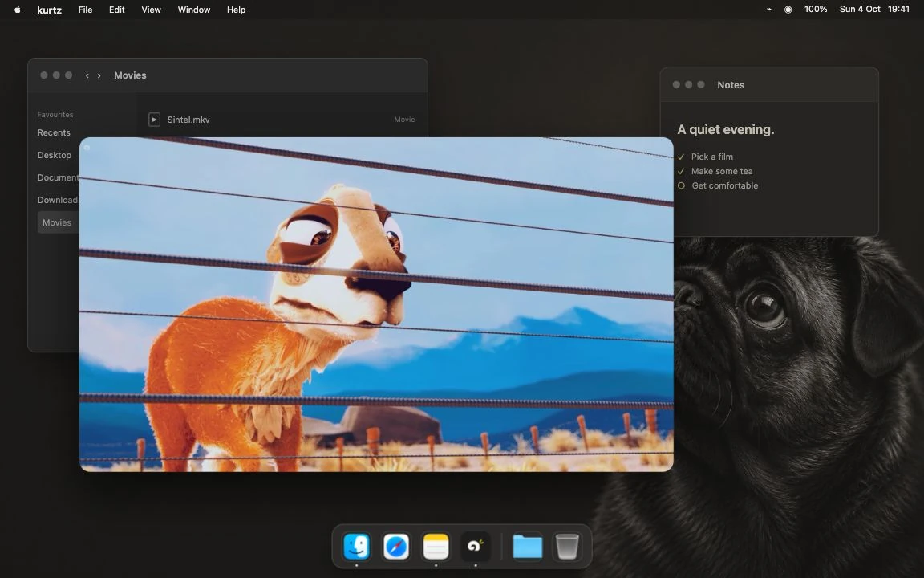Open the Help menu
924x578 pixels.
pos(237,10)
